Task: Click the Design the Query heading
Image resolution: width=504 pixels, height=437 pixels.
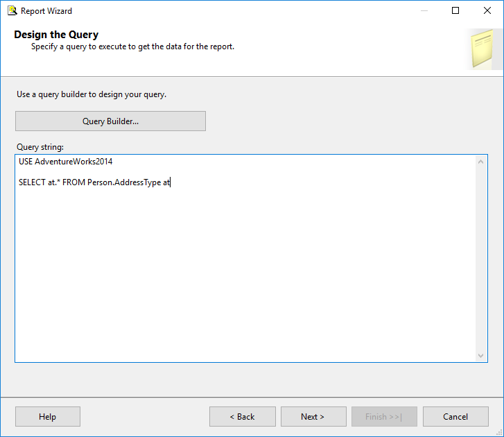Action: pyautogui.click(x=56, y=35)
